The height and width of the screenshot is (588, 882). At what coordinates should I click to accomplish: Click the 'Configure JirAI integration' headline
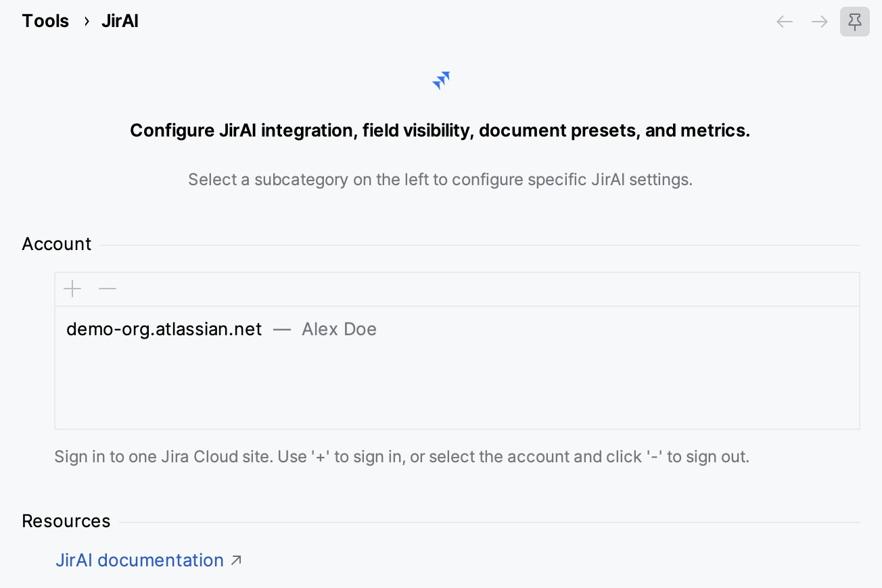click(440, 130)
